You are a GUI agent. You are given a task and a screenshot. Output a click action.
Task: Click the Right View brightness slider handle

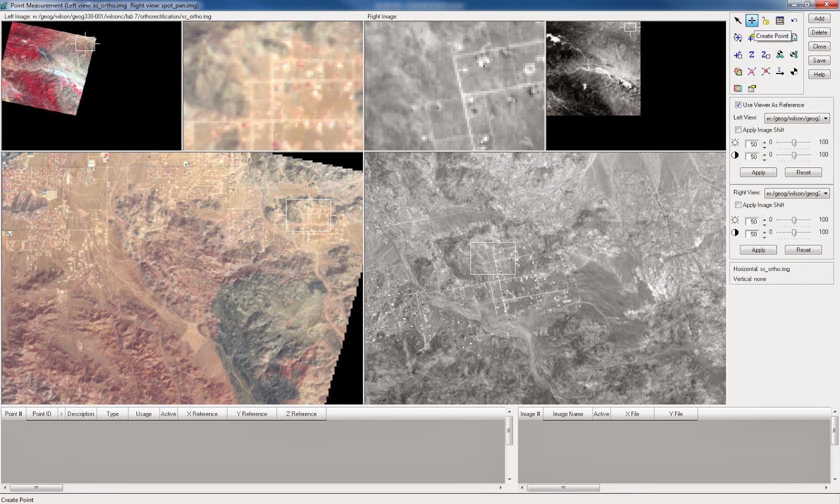(x=794, y=220)
